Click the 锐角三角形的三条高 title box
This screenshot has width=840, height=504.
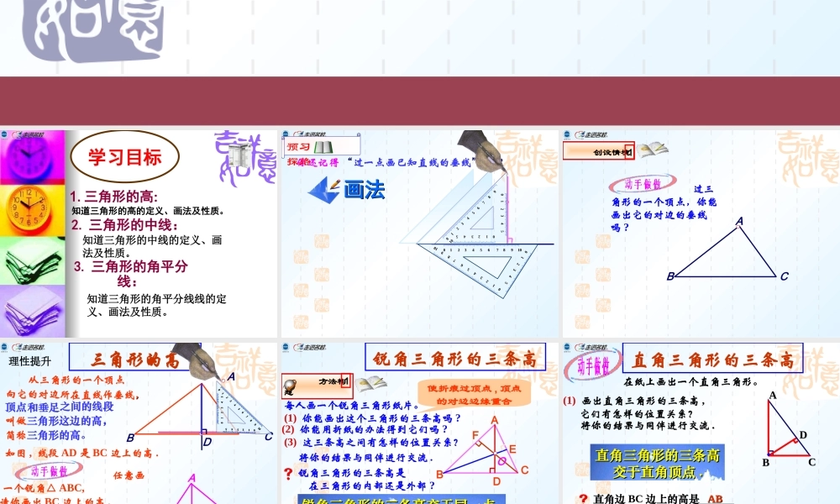[455, 358]
